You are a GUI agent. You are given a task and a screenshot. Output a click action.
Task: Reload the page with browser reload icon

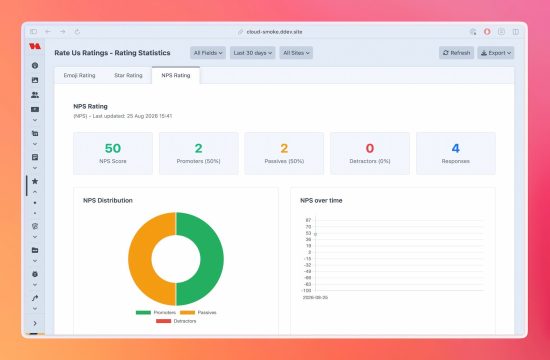[x=77, y=32]
